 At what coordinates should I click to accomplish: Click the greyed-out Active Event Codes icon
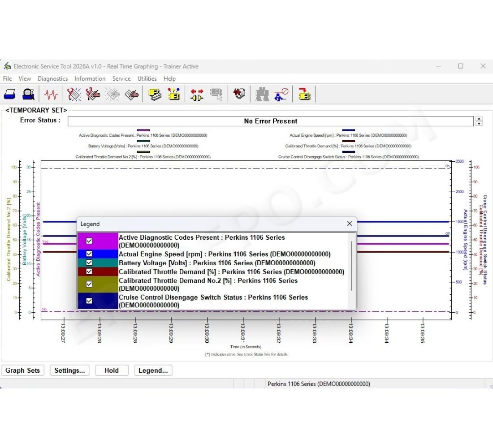(112, 94)
